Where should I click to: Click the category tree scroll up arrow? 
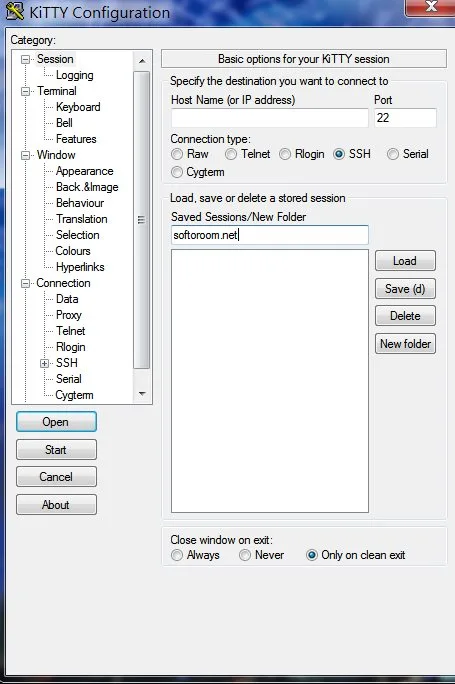tap(142, 61)
